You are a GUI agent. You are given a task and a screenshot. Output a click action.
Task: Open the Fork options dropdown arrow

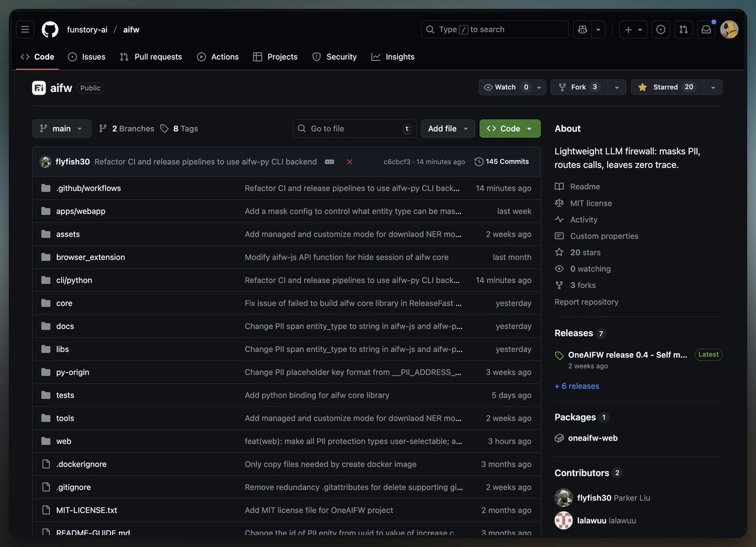pyautogui.click(x=617, y=87)
